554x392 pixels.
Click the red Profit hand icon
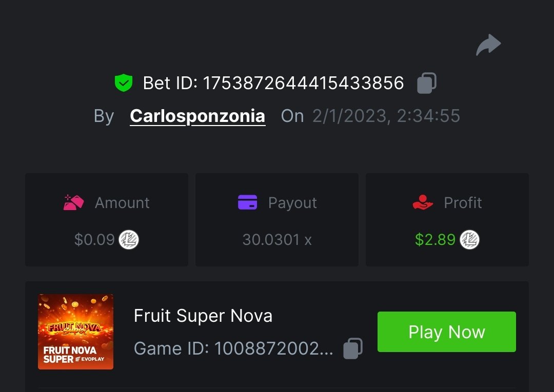click(x=423, y=203)
